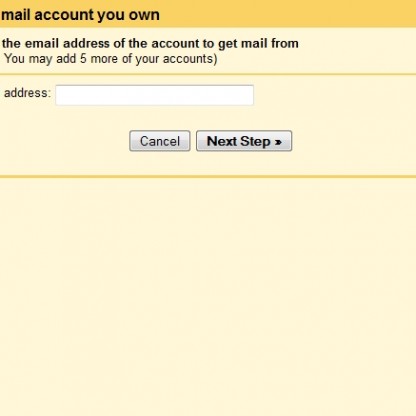Place the cursor in the white address box

coord(154,95)
